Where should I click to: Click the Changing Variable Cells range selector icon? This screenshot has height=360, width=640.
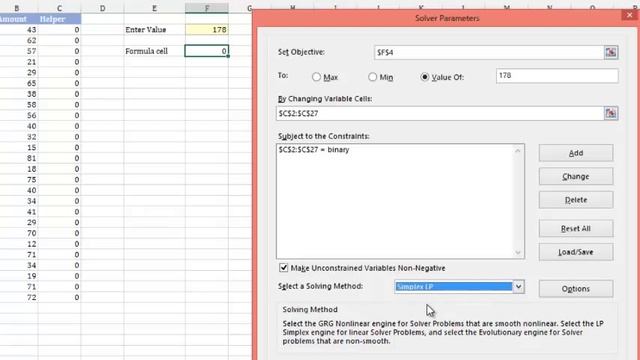611,113
